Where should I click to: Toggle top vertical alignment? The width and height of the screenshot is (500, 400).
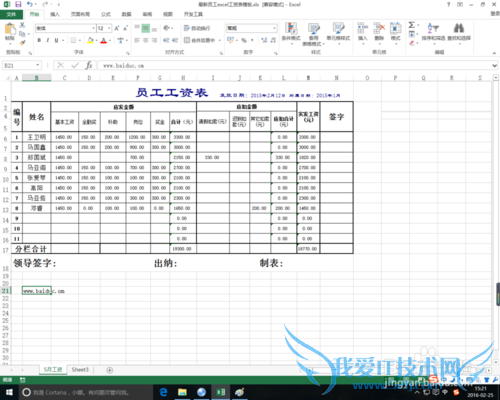[137, 28]
